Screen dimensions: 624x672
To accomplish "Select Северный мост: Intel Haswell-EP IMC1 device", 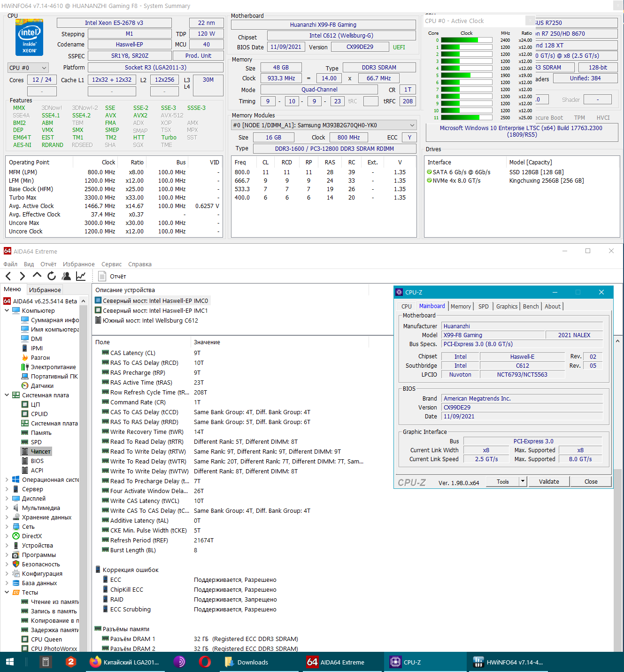I will (151, 310).
